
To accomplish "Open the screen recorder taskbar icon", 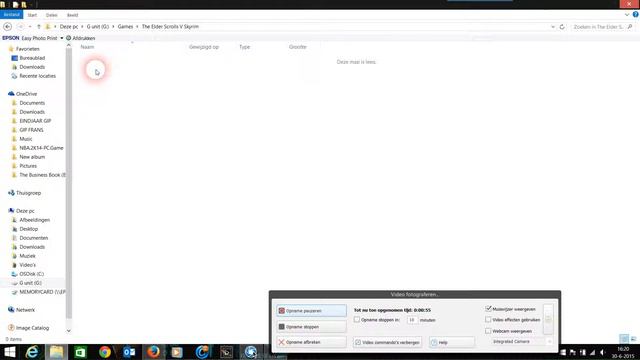I will (x=251, y=352).
